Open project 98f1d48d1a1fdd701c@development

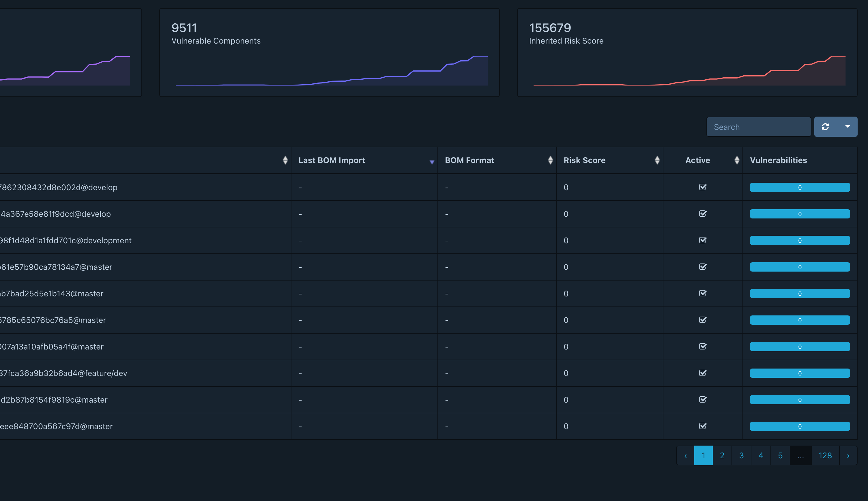point(66,240)
